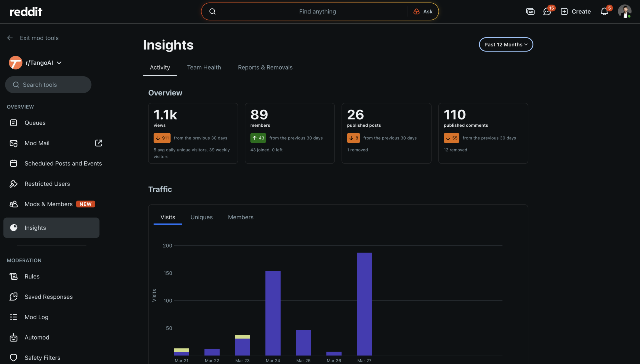
Task: Switch to the Team Health tab
Action: coord(204,67)
